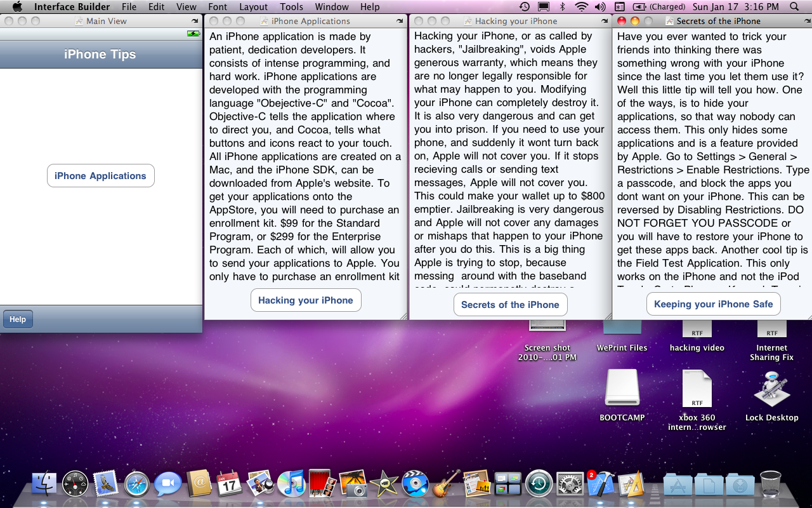
Task: Click the text view in iPhone Applications window
Action: click(x=305, y=156)
